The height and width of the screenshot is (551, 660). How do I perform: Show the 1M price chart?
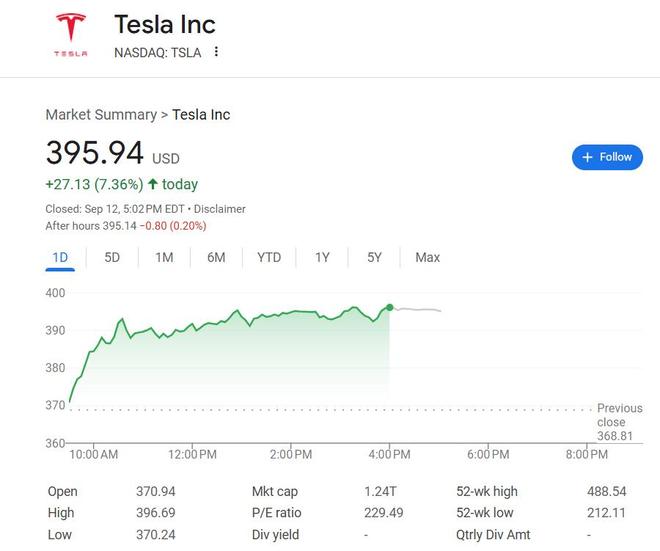pos(164,257)
